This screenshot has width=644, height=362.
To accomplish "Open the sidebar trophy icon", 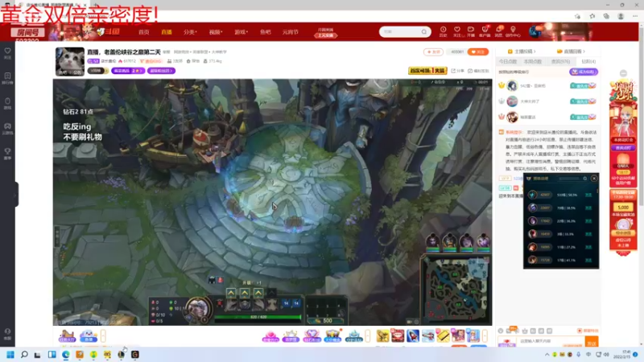I will 7,153.
